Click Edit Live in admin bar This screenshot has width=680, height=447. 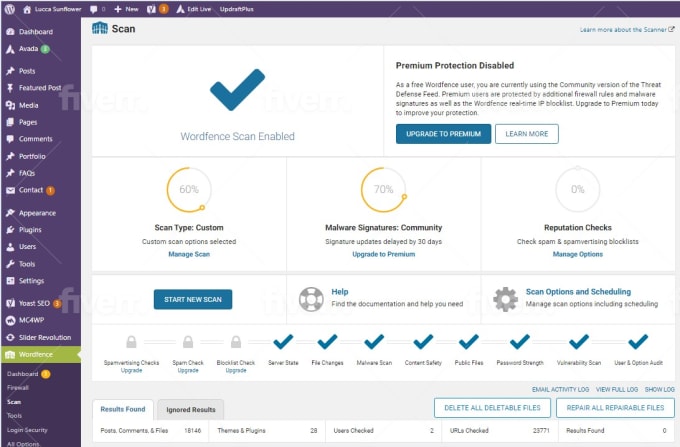(194, 9)
